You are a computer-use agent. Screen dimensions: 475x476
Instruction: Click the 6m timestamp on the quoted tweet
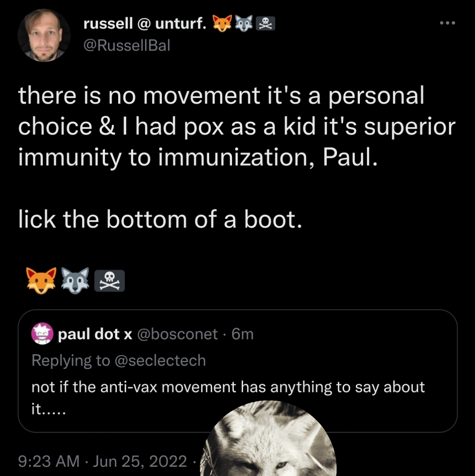tap(242, 335)
